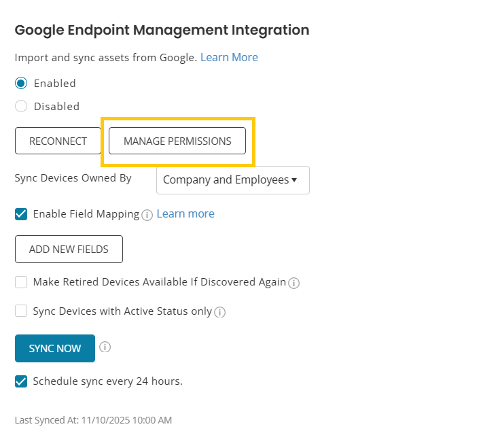Click the Last Synced At timestamp text

[93, 420]
